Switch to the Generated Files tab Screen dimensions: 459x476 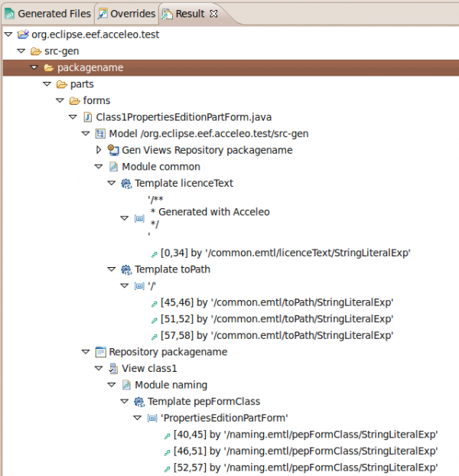pos(47,13)
